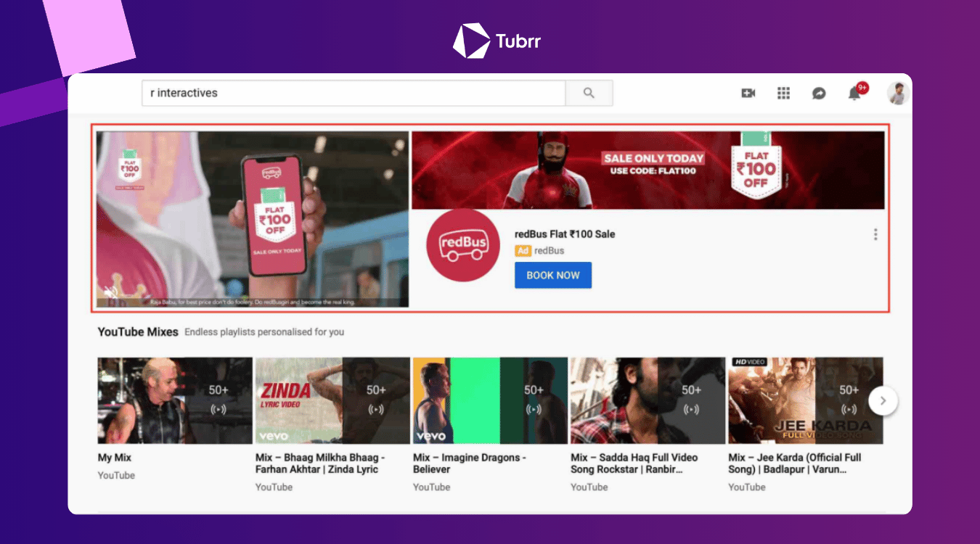Click Endless playlists personalised for you text

[264, 332]
